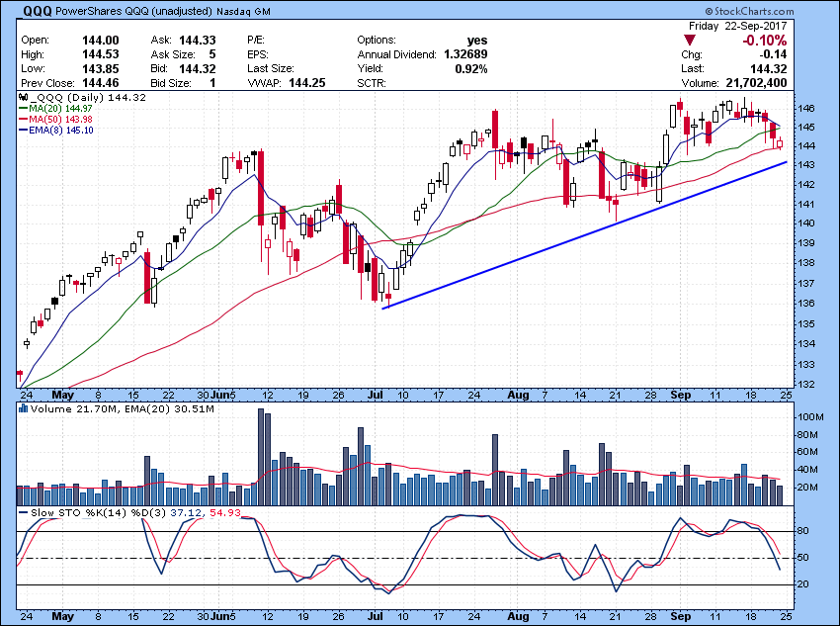Click the Low value 143.85
The width and height of the screenshot is (840, 626).
[x=100, y=68]
